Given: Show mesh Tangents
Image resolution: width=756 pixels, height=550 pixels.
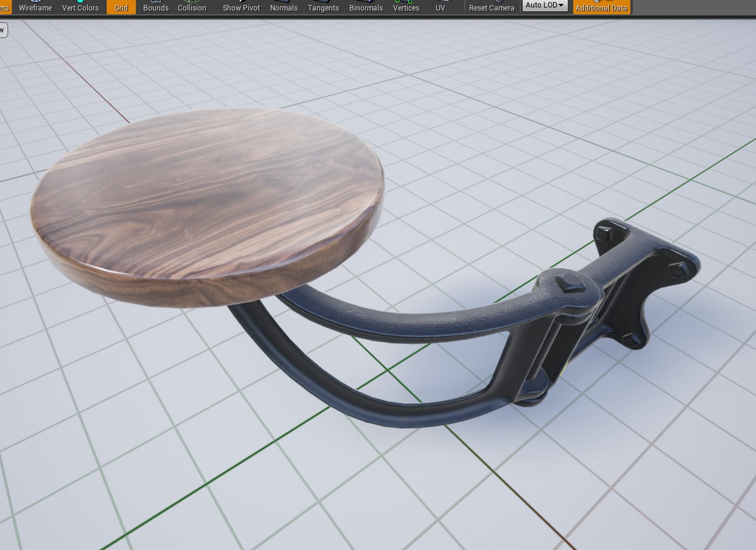Looking at the screenshot, I should (x=323, y=7).
